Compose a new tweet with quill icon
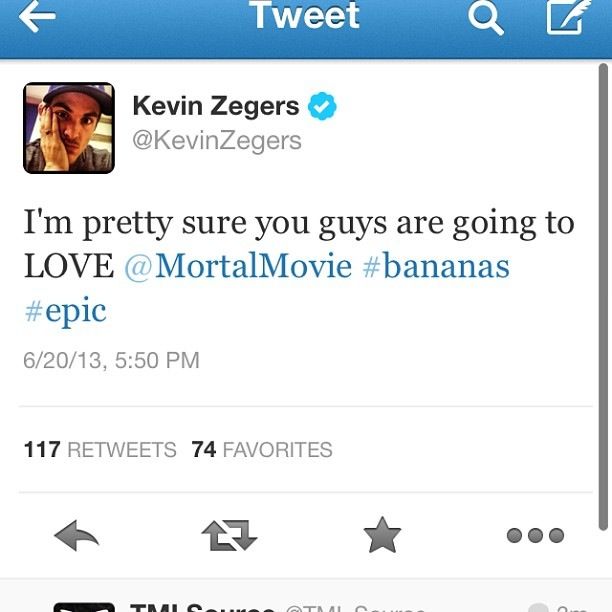612x612 pixels. (568, 16)
